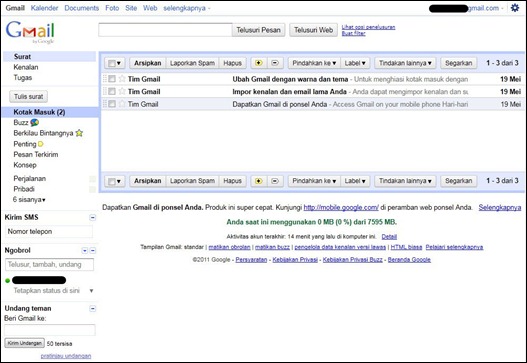Click the yellow star beside Berkilau Bintangnya

pyautogui.click(x=79, y=133)
